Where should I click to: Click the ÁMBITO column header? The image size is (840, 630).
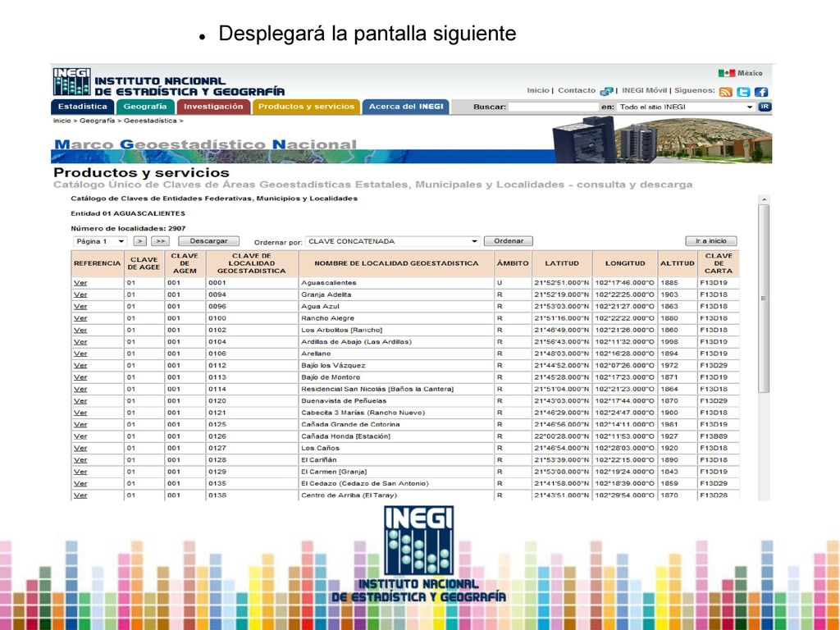tap(513, 263)
